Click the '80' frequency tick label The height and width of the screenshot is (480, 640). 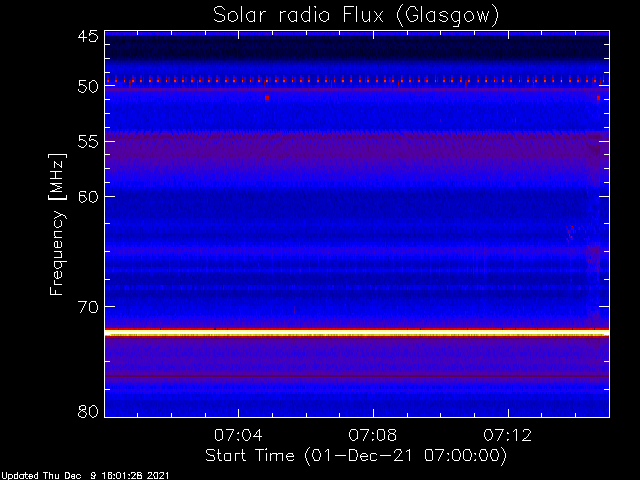point(88,411)
